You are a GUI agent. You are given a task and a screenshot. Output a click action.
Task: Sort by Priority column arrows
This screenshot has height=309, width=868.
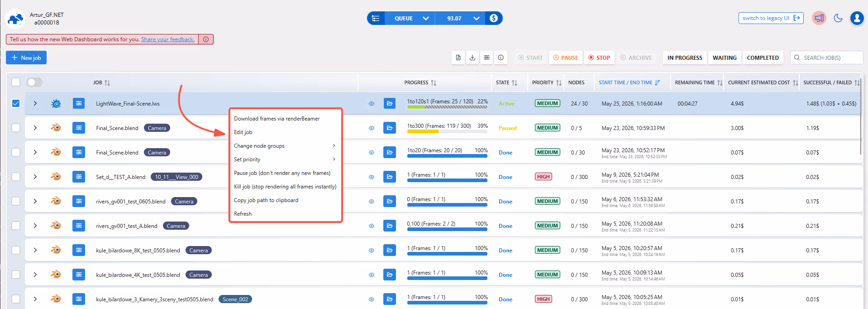click(559, 83)
